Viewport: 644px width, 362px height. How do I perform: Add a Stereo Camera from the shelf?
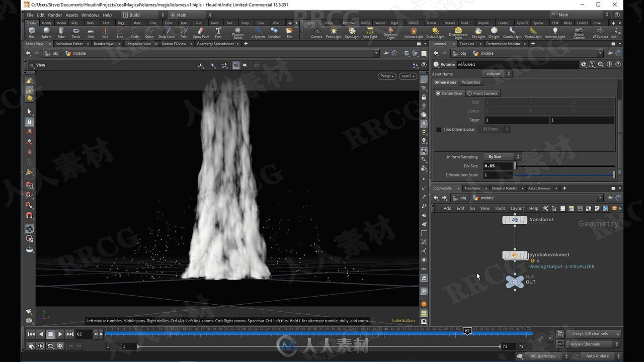pyautogui.click(x=579, y=33)
